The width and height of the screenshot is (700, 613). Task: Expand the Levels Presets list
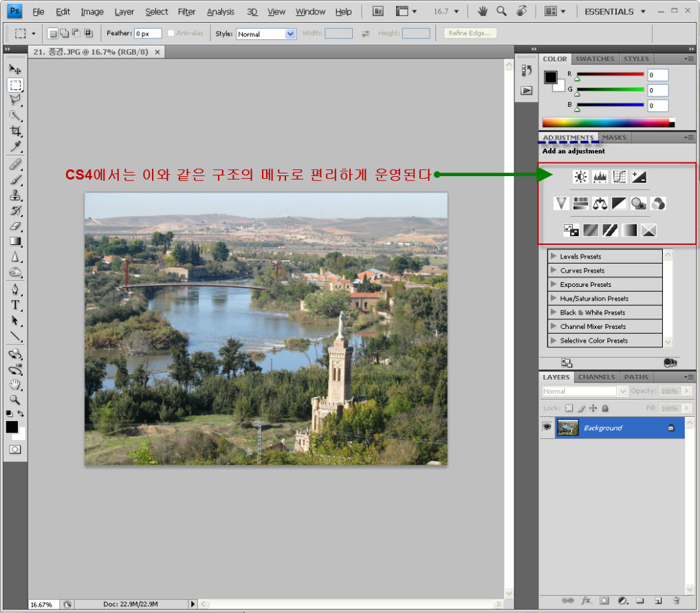[554, 257]
